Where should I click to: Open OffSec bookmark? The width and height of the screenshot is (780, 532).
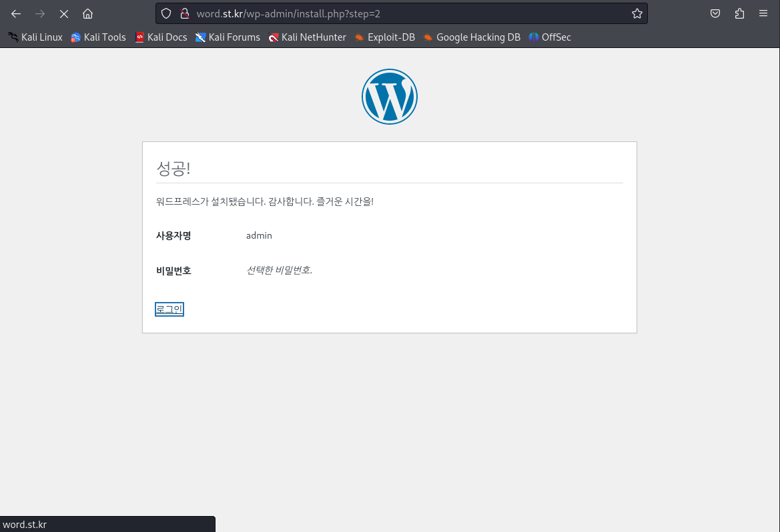[550, 37]
